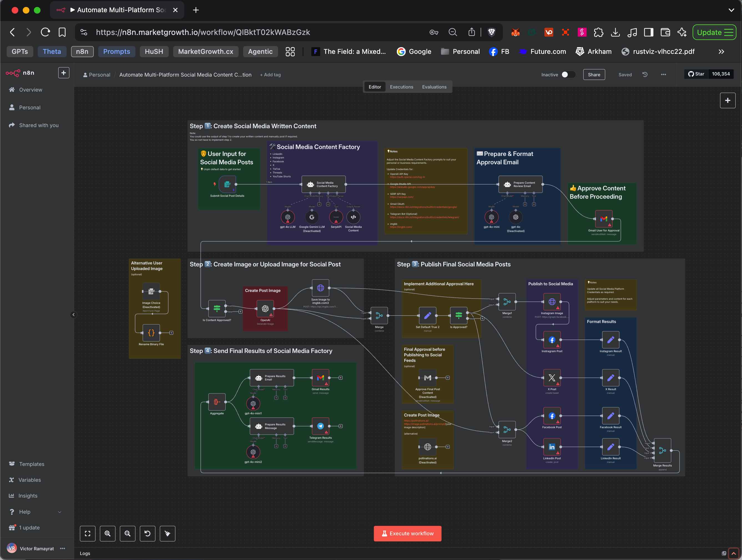
Task: Open the SerpAPI tool node
Action: pyautogui.click(x=336, y=217)
